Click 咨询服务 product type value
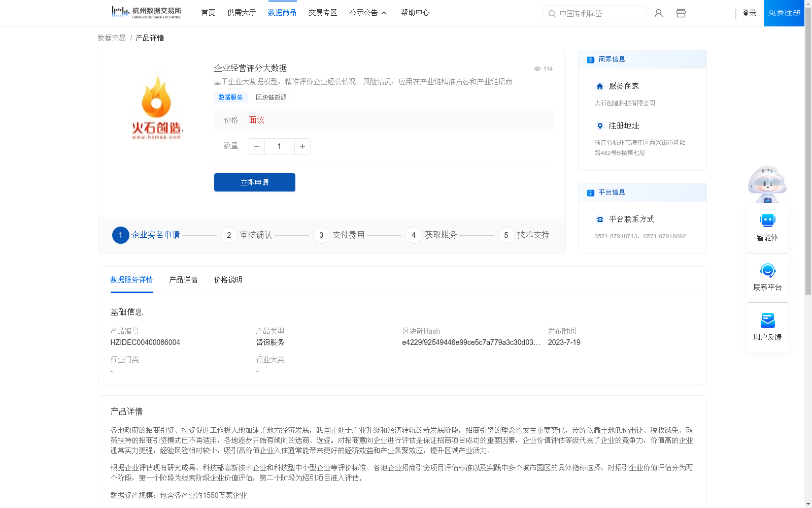This screenshot has height=508, width=812. tap(270, 342)
